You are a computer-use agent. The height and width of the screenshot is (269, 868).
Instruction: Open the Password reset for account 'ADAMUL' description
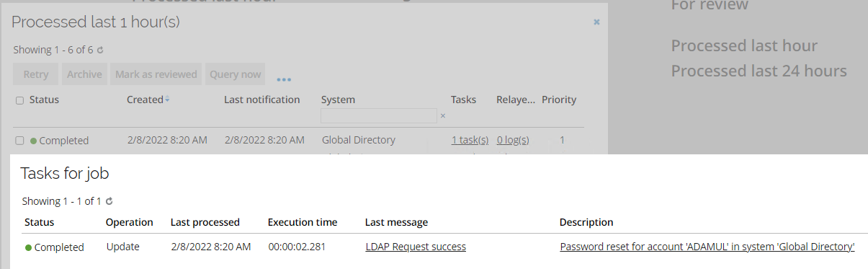707,247
